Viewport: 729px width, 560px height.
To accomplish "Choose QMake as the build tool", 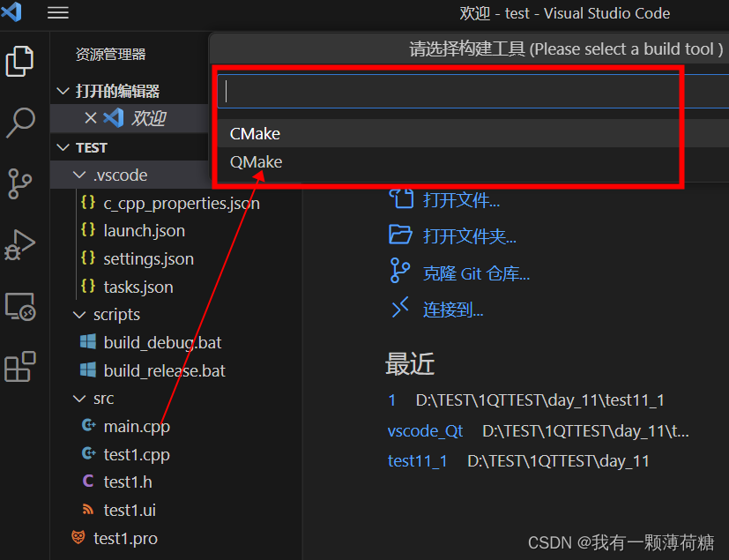I will (x=472, y=162).
